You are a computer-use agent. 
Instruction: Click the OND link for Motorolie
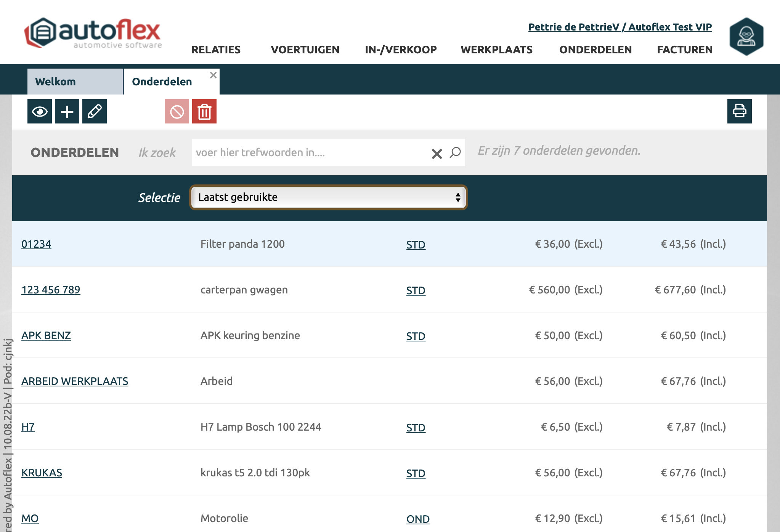tap(418, 519)
